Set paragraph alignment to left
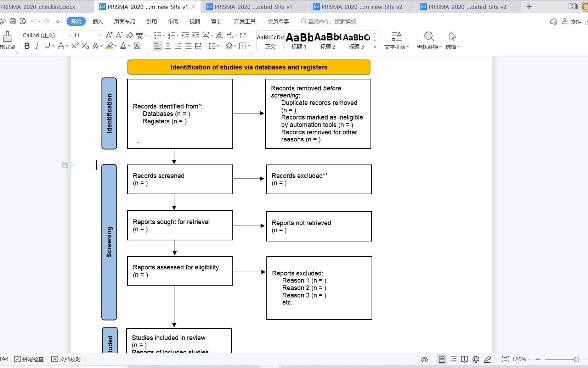 [158, 46]
